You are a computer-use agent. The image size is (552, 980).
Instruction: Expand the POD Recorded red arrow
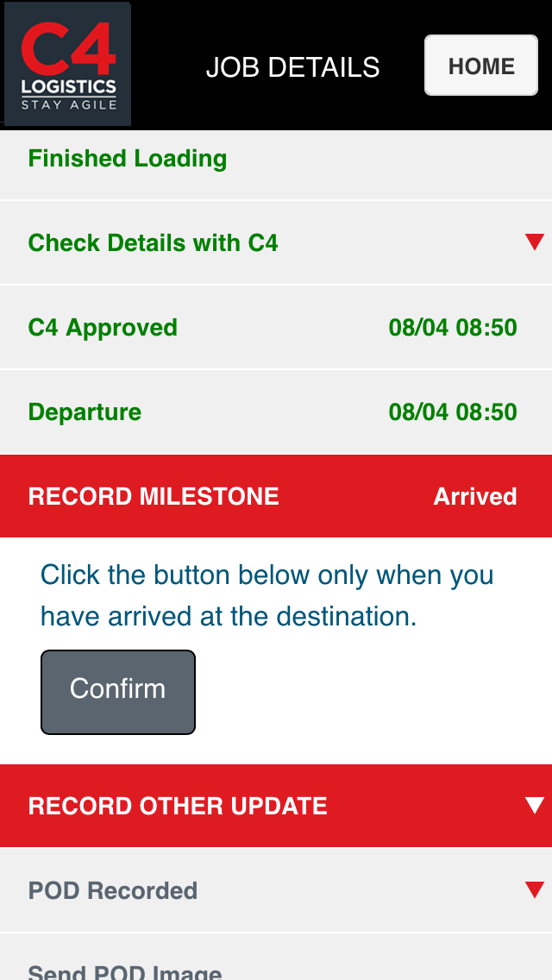click(x=534, y=889)
